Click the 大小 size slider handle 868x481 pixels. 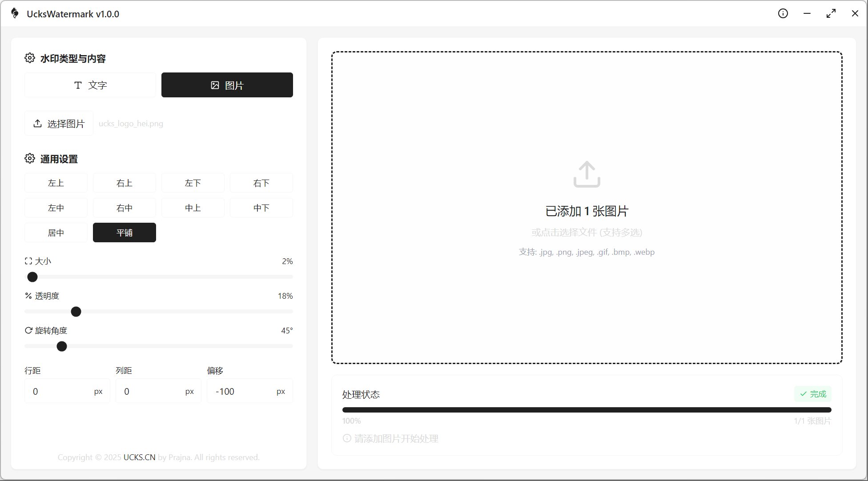(32, 277)
